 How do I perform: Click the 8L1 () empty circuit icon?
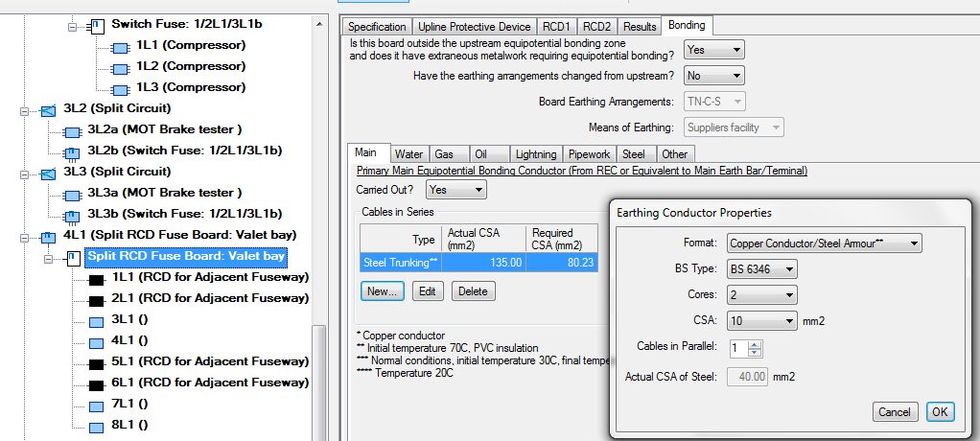96,428
